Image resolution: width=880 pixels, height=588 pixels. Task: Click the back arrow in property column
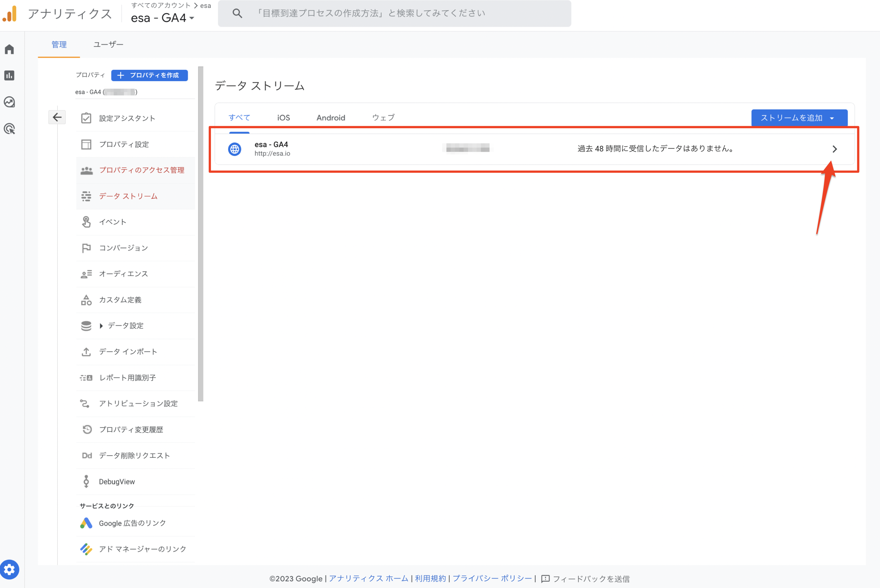[x=57, y=117]
